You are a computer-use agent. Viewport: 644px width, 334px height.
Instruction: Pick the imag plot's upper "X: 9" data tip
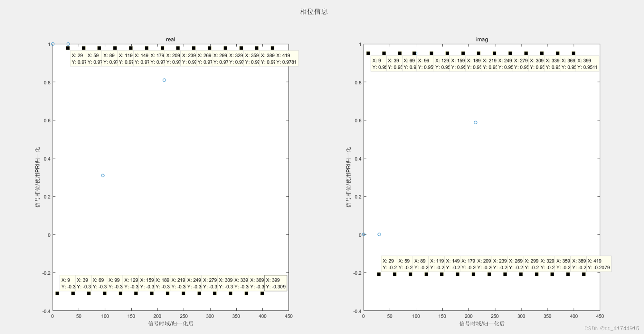click(x=379, y=64)
